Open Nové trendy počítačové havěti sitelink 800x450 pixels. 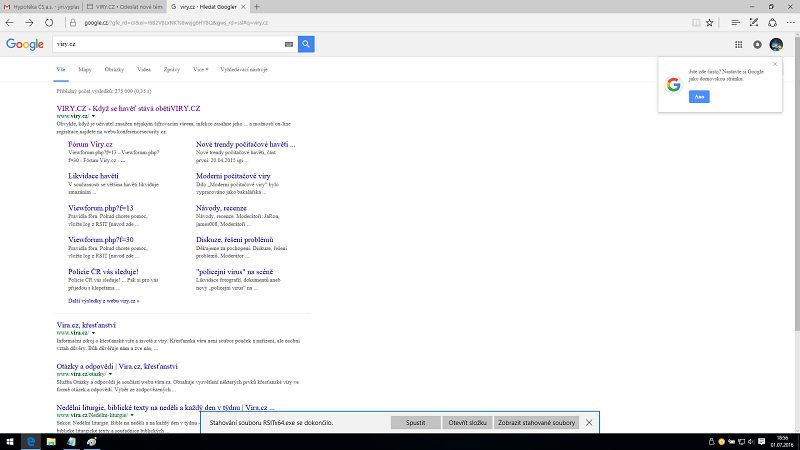click(245, 144)
